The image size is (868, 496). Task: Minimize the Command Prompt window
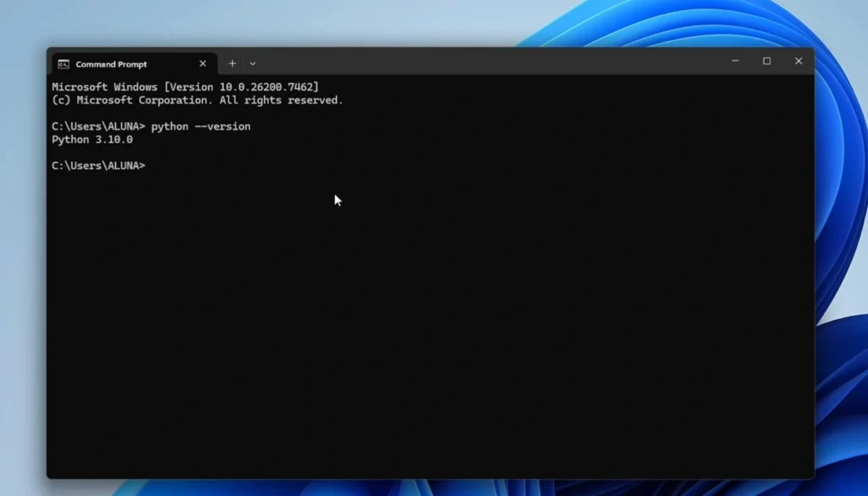(735, 61)
